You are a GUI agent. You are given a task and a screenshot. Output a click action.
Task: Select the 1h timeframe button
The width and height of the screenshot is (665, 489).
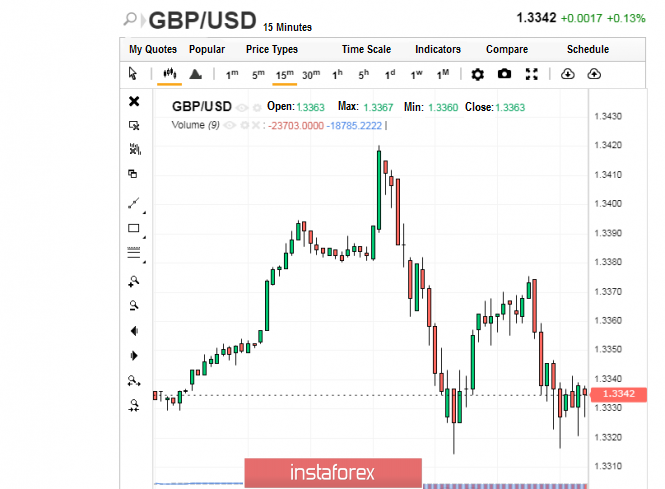[x=337, y=74]
